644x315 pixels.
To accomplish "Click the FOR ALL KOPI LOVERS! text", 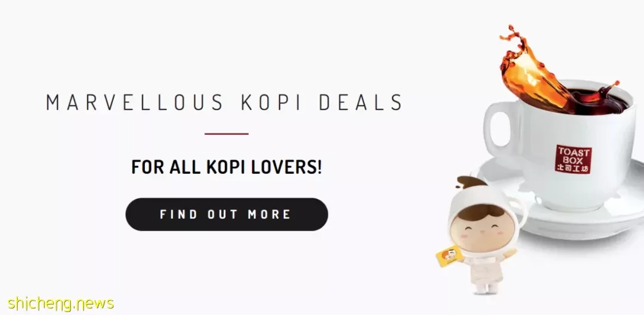I will 227,167.
